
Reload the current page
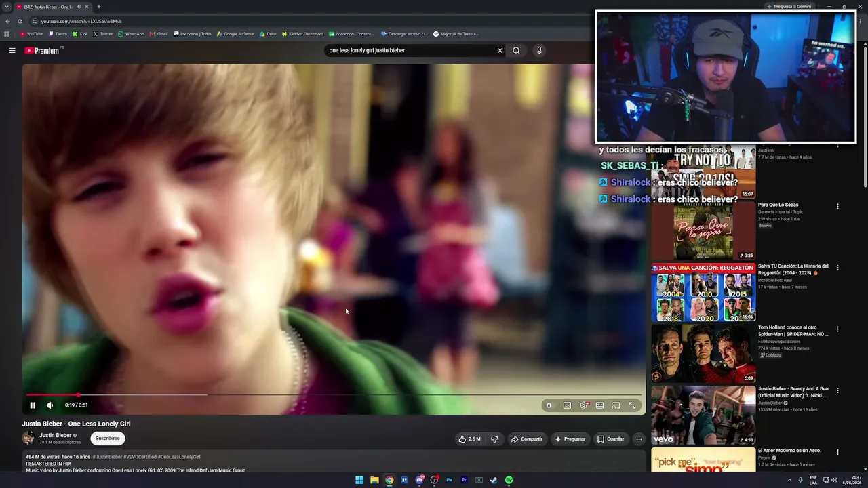tap(20, 21)
